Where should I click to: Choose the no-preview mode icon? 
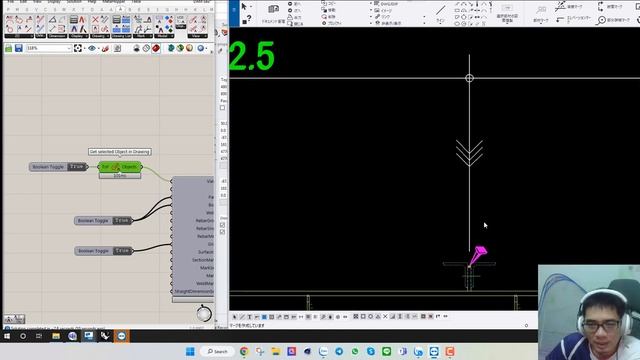[x=136, y=48]
